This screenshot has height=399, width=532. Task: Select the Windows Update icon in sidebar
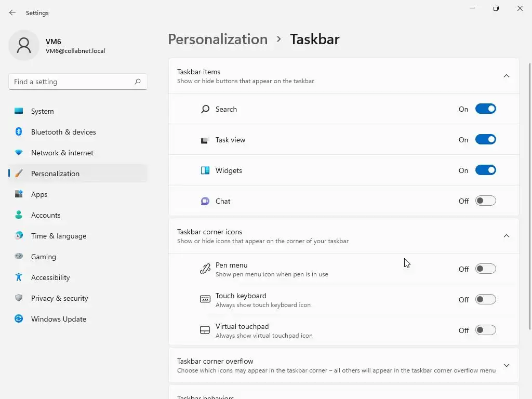click(x=19, y=319)
